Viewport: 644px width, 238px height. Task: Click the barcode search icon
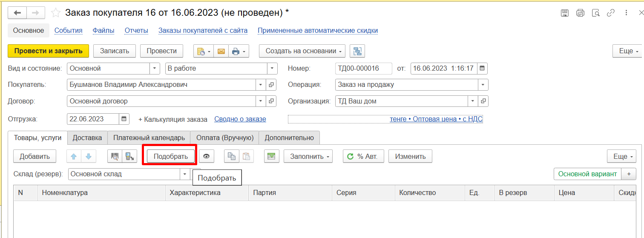click(x=115, y=156)
